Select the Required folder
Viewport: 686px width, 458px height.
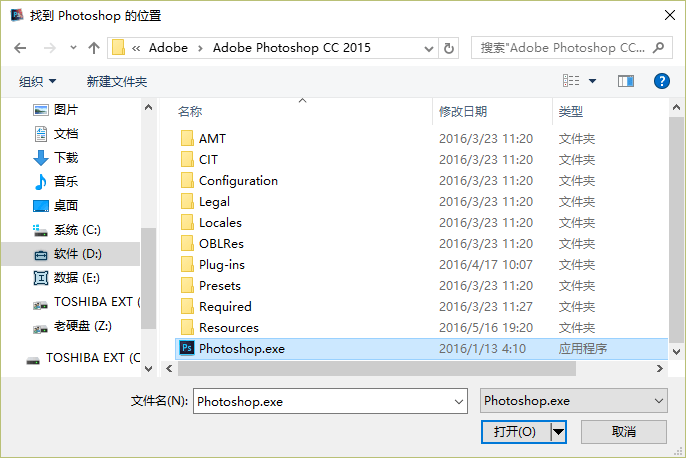pos(225,307)
